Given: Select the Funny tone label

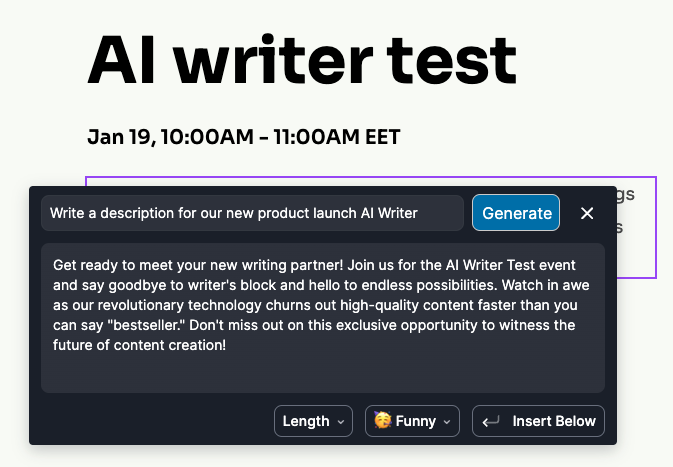Looking at the screenshot, I should coord(415,421).
